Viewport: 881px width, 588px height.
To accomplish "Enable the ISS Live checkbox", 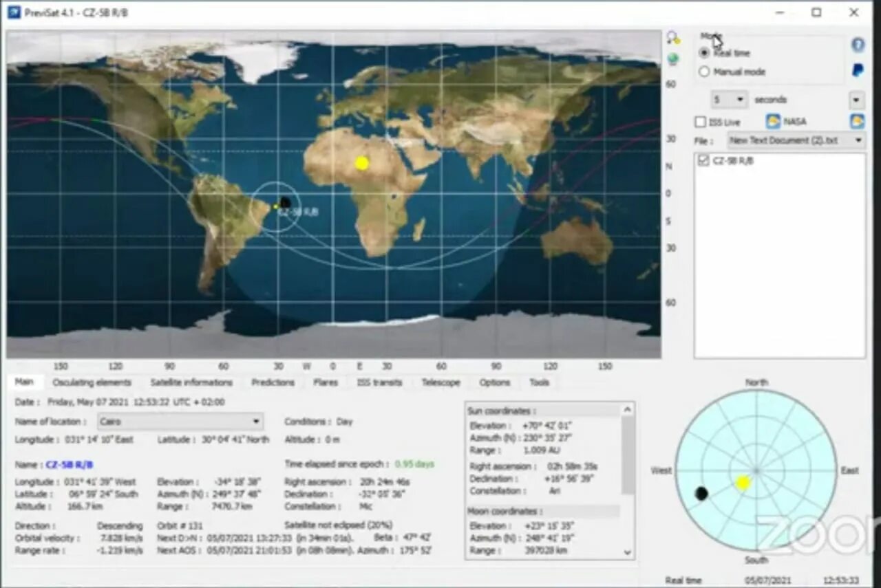I will [x=701, y=122].
